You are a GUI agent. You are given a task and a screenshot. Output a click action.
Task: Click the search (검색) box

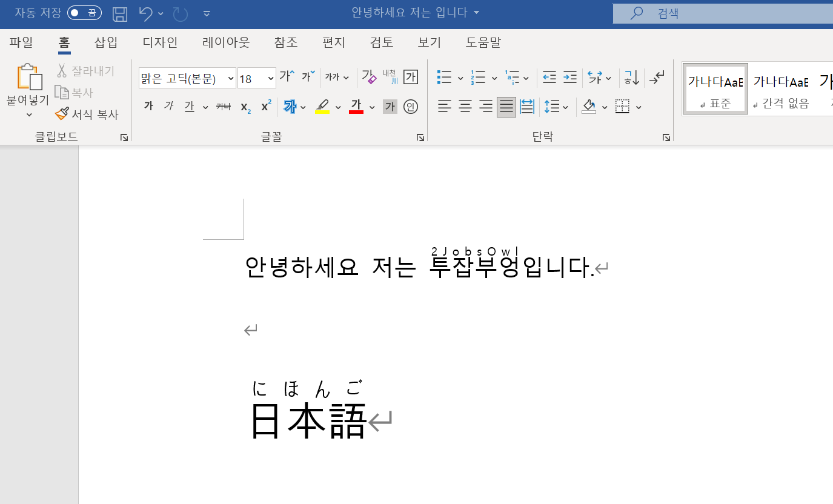click(723, 13)
